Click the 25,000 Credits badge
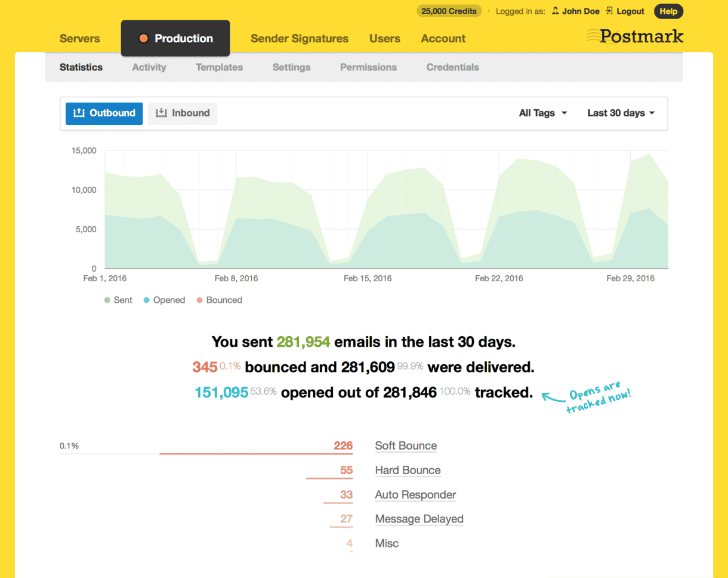 (x=449, y=11)
